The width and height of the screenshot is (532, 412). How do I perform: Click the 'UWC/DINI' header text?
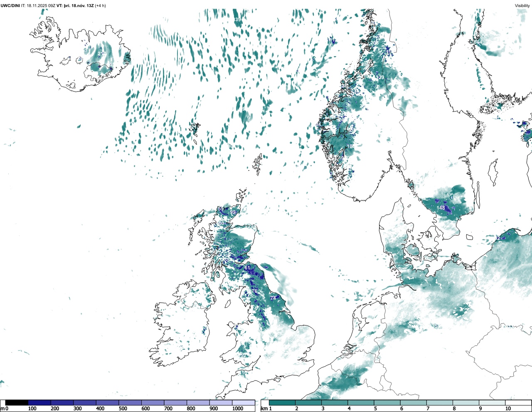point(10,5)
